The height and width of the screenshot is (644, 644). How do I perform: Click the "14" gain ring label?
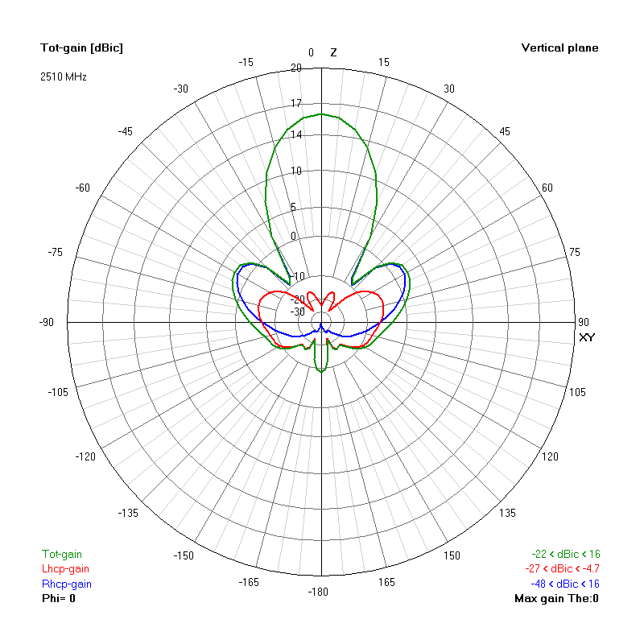[296, 134]
